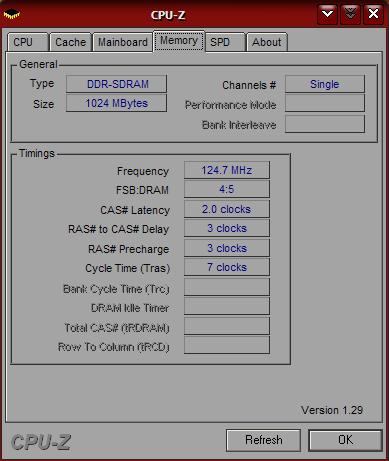The image size is (389, 461).
Task: Switch to the CPU tab
Action: point(28,42)
